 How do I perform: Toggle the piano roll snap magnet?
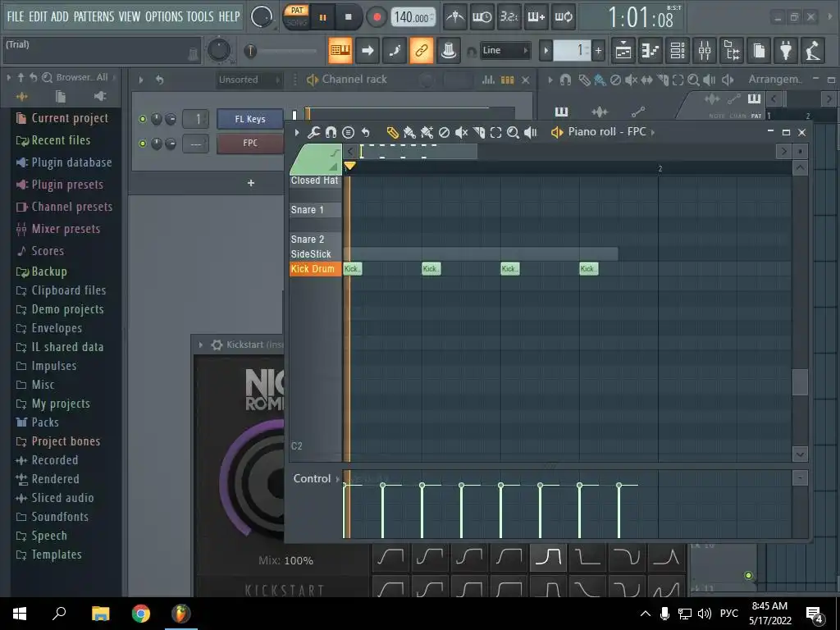[331, 132]
